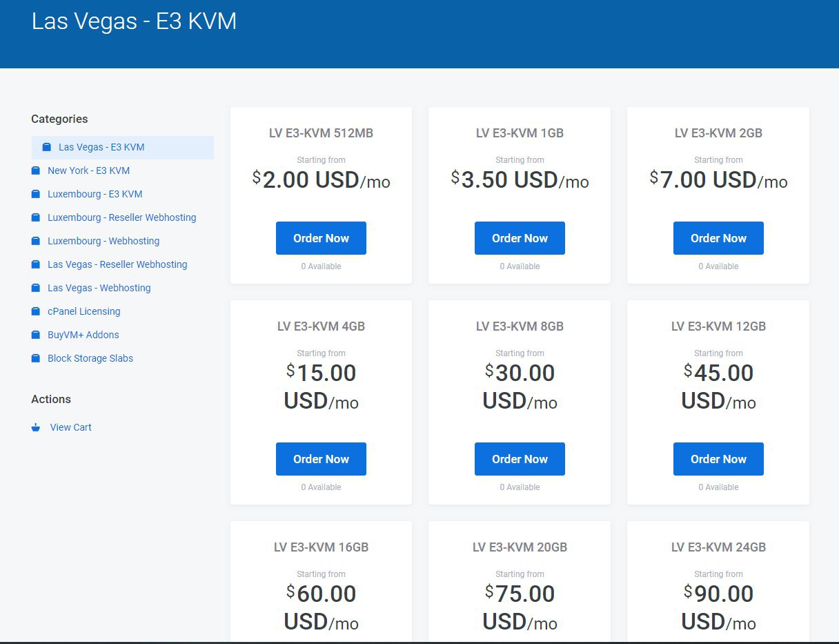Select the LV E3-KVM 16GB plan title
Screen dimensions: 839x644
321,547
